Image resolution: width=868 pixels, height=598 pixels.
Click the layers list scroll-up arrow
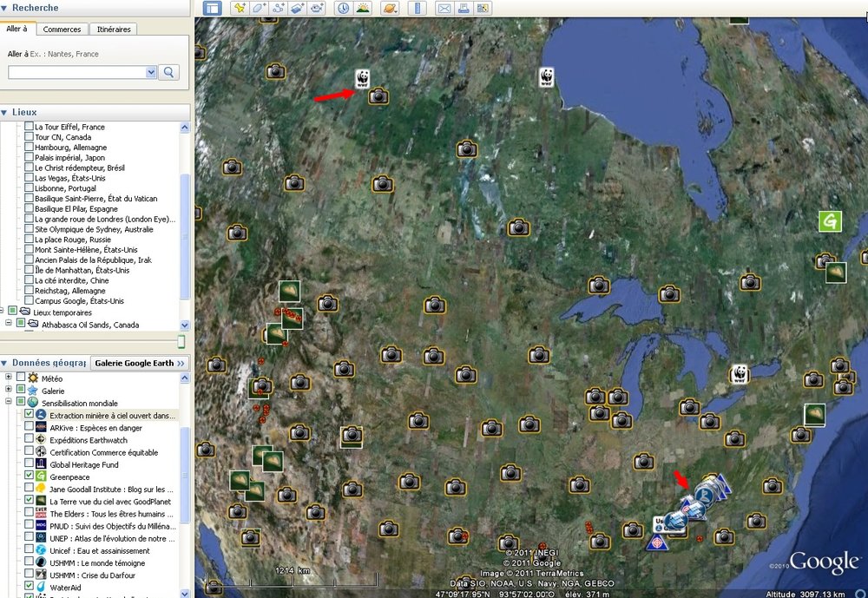click(x=185, y=378)
